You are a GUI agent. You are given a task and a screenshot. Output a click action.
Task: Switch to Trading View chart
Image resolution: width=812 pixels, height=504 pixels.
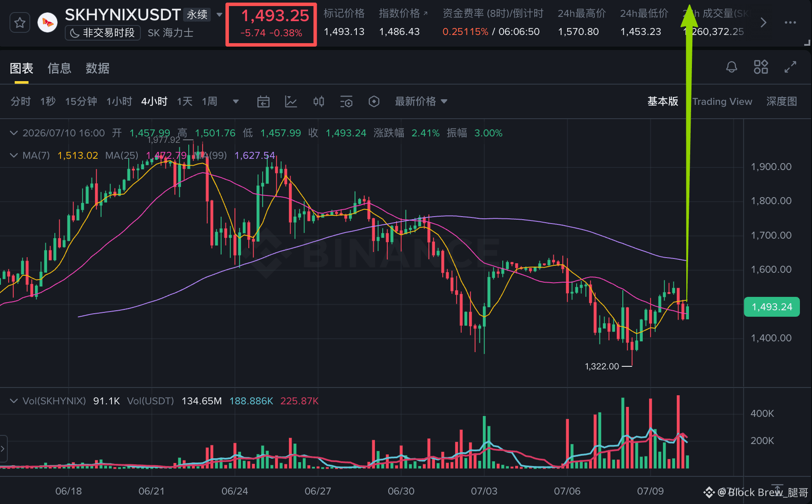(x=722, y=101)
